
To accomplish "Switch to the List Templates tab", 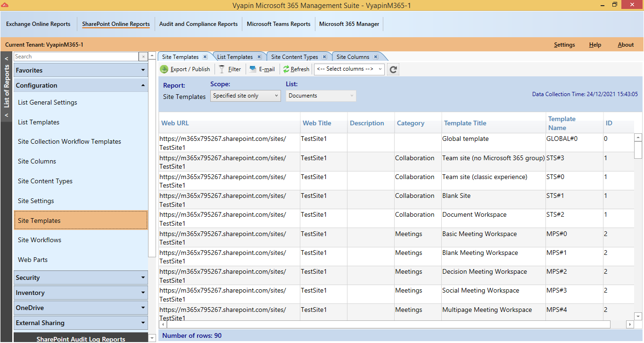I will pyautogui.click(x=235, y=57).
